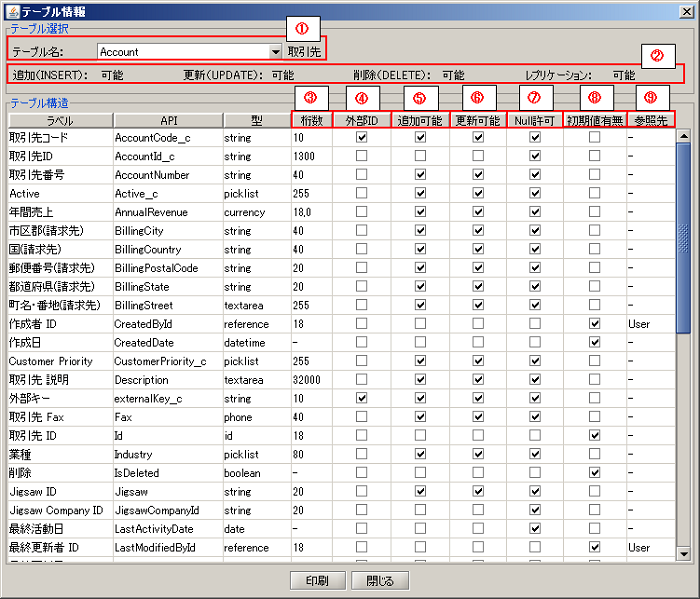The height and width of the screenshot is (599, 700).
Task: Click the API column header
Action: tap(168, 121)
